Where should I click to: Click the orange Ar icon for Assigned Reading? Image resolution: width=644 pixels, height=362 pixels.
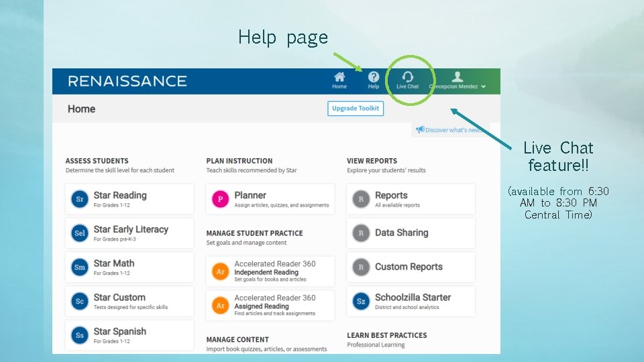[221, 306]
